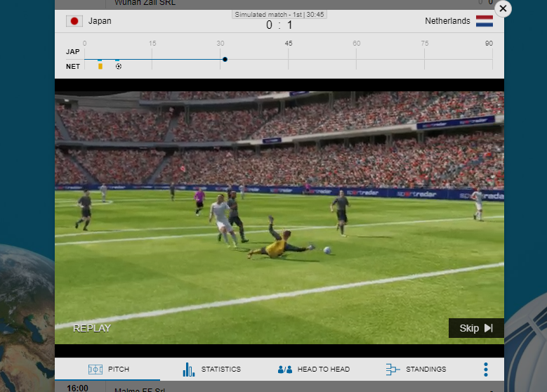The width and height of the screenshot is (547, 392).
Task: Open the three-dot more options menu
Action: 486,370
